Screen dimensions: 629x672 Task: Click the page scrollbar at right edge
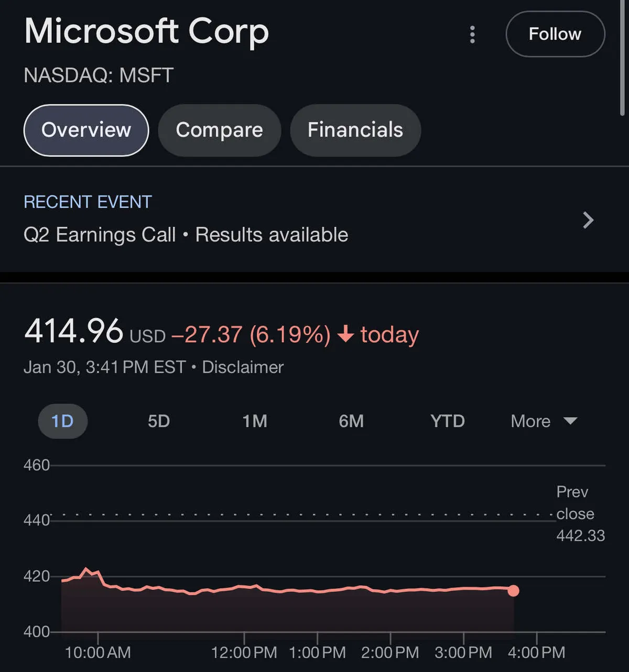click(622, 58)
